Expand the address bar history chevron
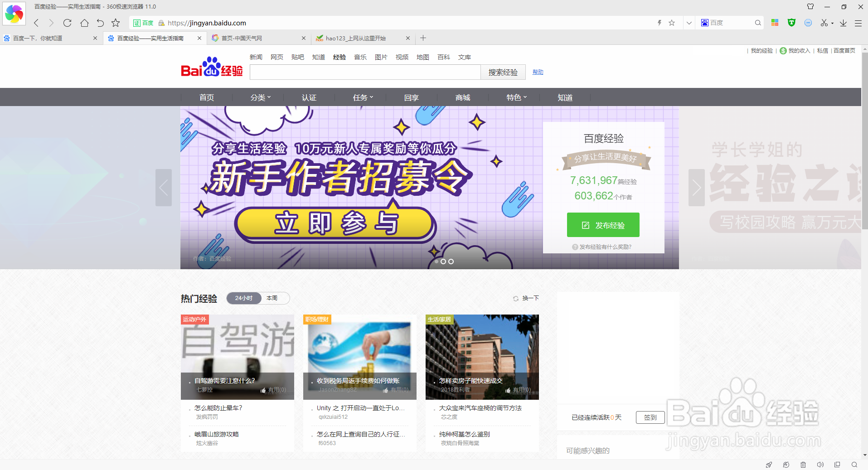868x470 pixels. click(x=689, y=23)
